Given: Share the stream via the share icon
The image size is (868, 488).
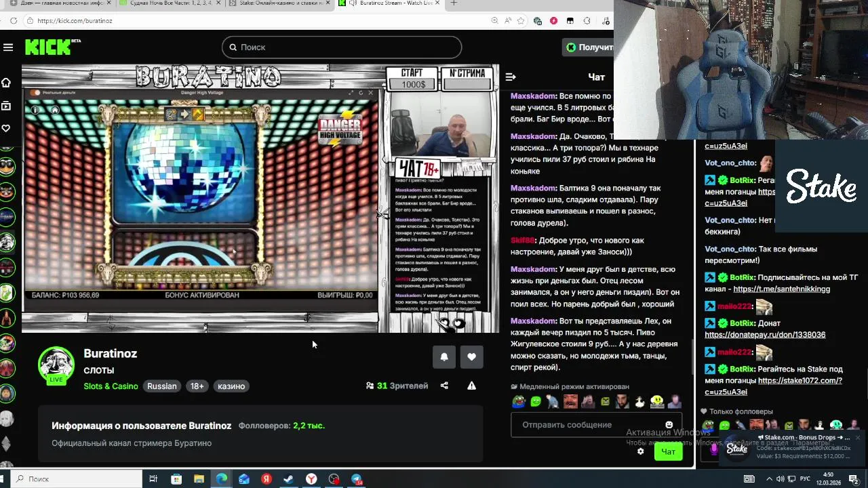Looking at the screenshot, I should point(444,386).
